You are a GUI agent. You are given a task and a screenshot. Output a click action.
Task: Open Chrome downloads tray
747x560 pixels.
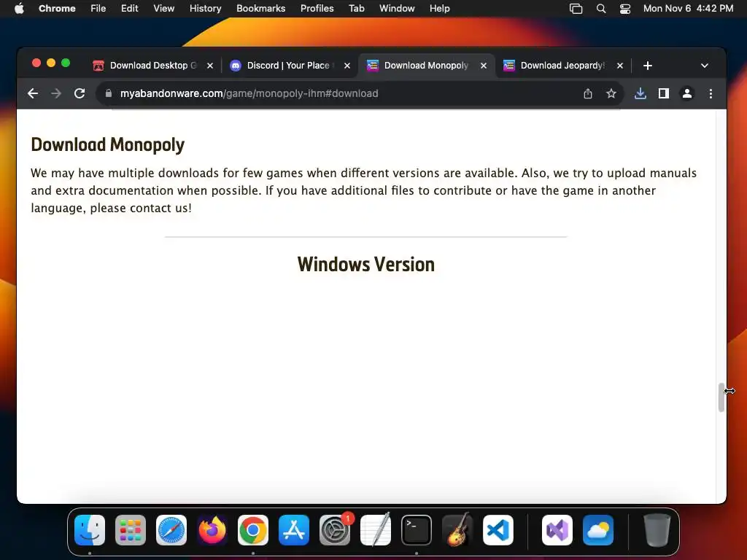click(x=640, y=93)
